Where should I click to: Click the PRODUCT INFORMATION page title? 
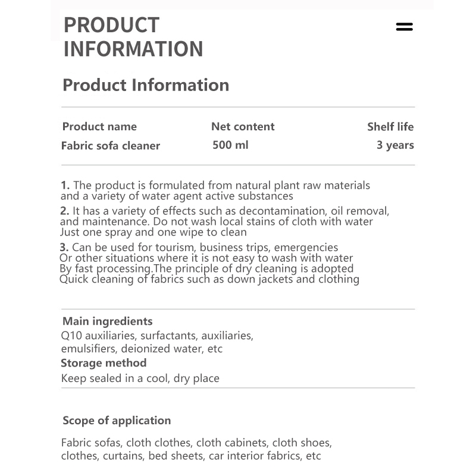coord(133,37)
